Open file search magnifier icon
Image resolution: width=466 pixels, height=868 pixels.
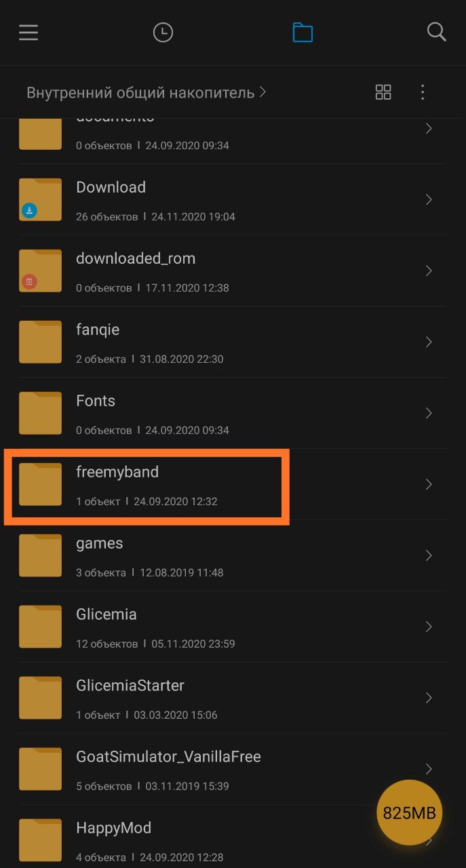(436, 32)
